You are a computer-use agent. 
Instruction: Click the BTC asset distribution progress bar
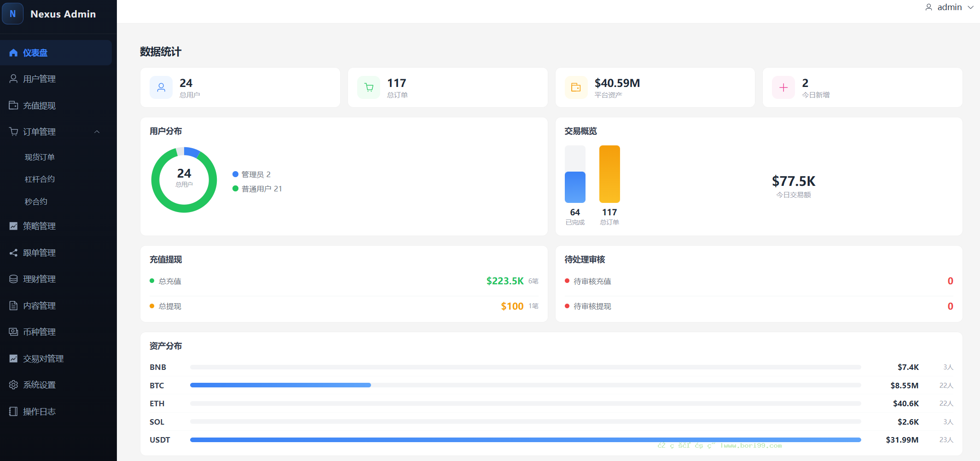coord(525,385)
